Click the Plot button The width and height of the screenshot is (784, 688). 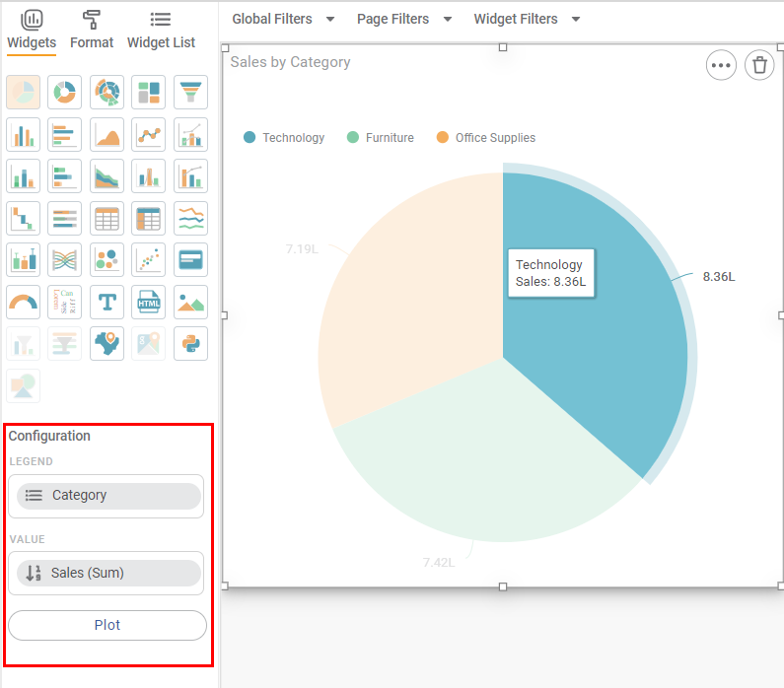point(107,625)
